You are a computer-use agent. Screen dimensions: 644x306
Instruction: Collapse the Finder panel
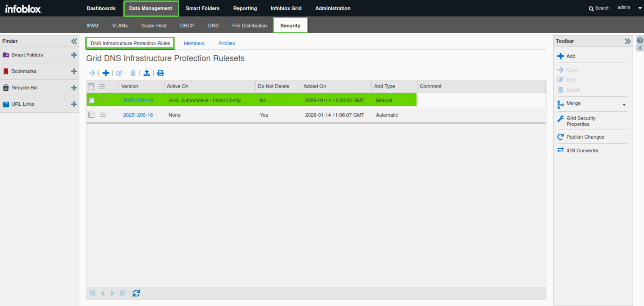pyautogui.click(x=74, y=41)
